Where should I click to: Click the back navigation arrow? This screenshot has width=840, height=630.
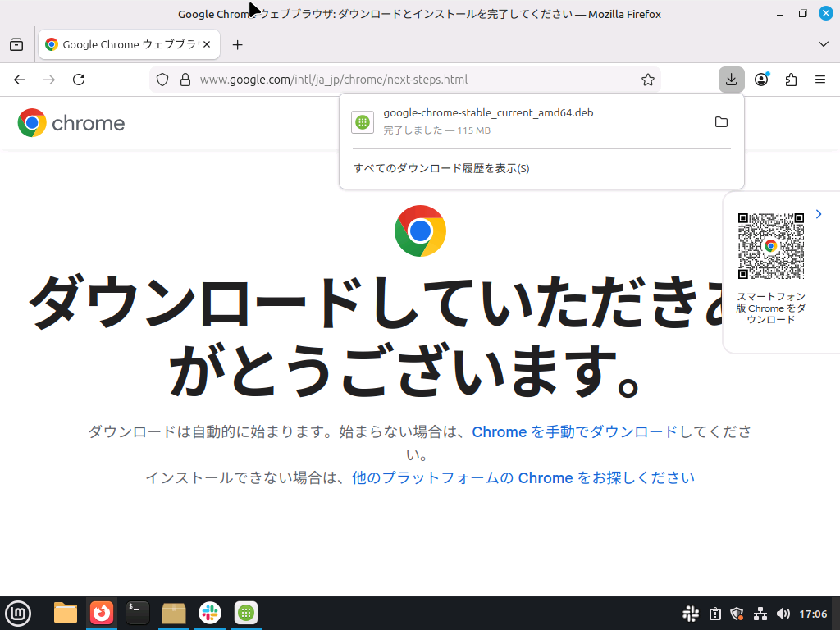point(19,80)
